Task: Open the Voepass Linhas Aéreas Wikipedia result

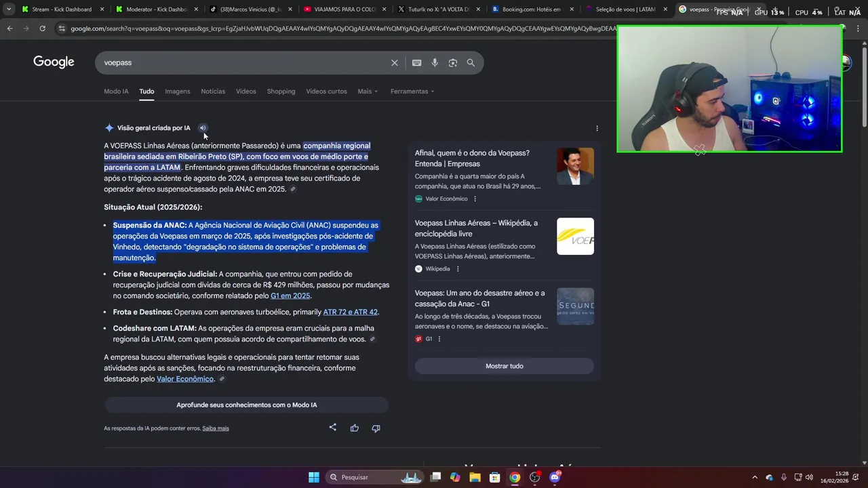Action: [x=476, y=228]
